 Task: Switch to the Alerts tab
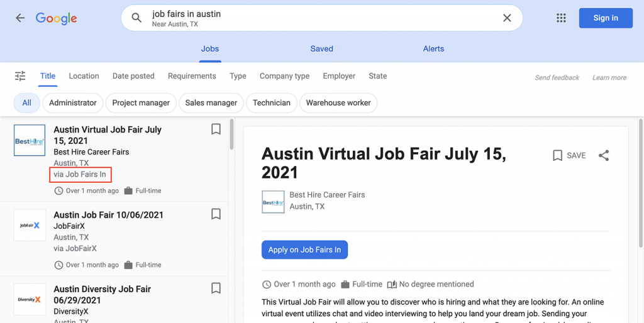pos(434,49)
